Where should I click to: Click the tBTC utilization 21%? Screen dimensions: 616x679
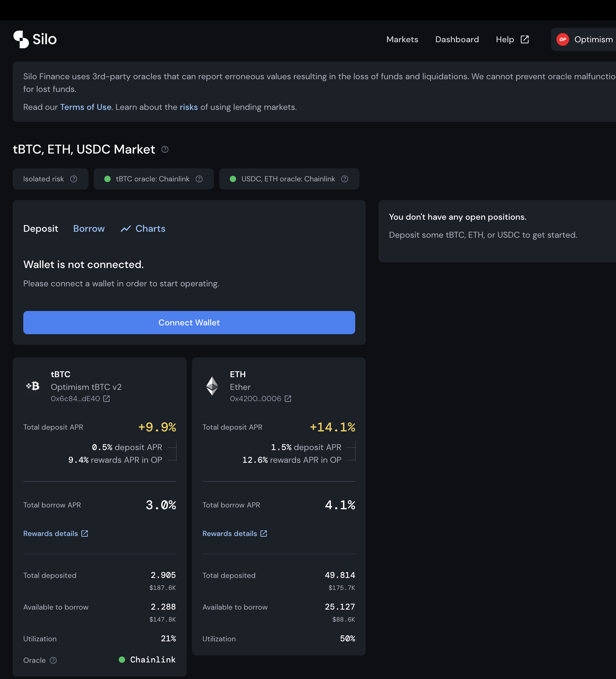[168, 638]
